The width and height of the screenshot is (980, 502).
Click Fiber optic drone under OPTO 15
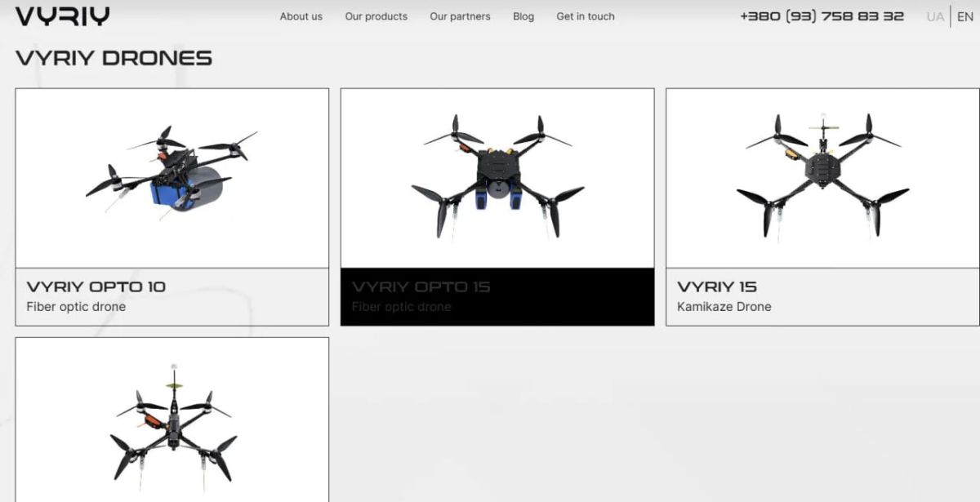click(x=401, y=307)
